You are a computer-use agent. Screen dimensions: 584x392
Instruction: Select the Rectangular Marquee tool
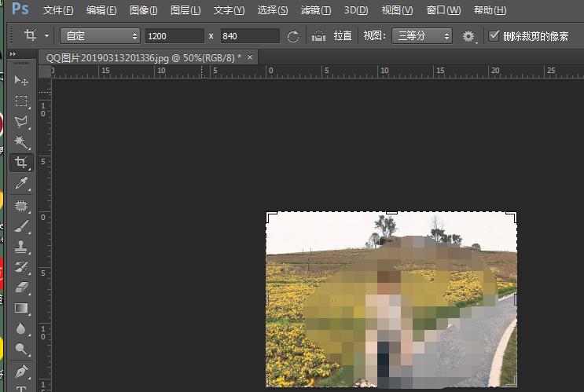21,101
